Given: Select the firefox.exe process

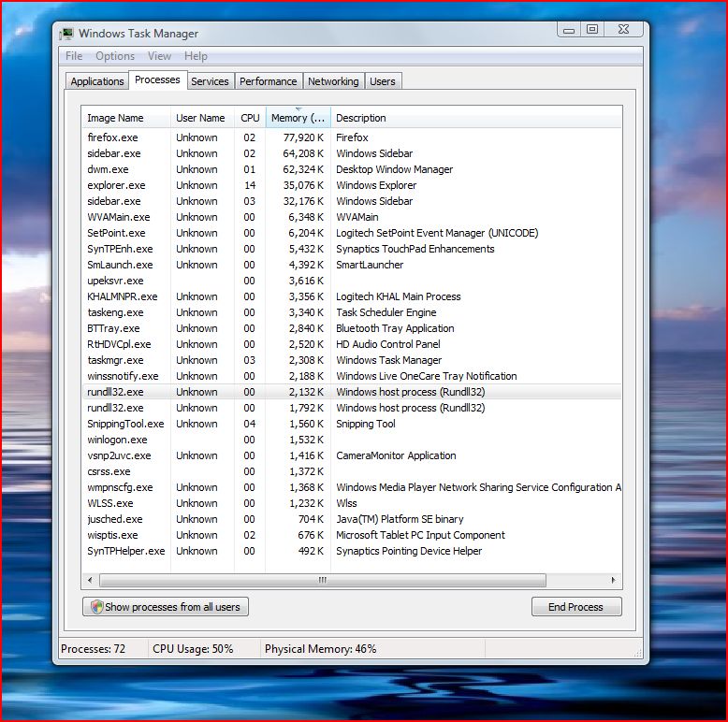Looking at the screenshot, I should [x=352, y=137].
